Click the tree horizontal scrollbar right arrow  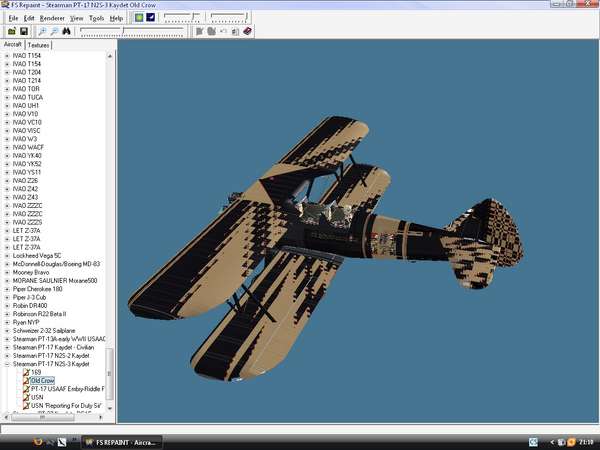(100, 417)
